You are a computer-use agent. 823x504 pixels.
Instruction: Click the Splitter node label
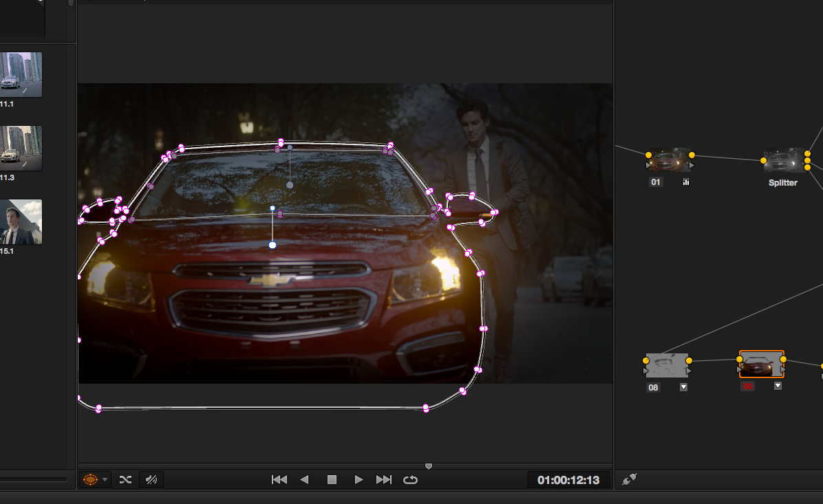[x=782, y=182]
